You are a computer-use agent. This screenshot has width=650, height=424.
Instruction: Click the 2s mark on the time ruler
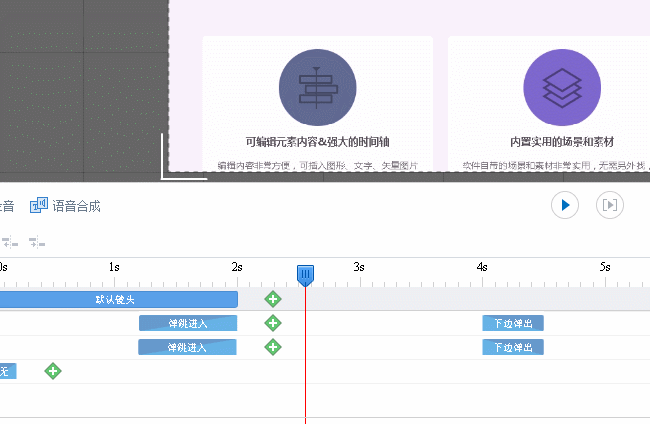(237, 267)
